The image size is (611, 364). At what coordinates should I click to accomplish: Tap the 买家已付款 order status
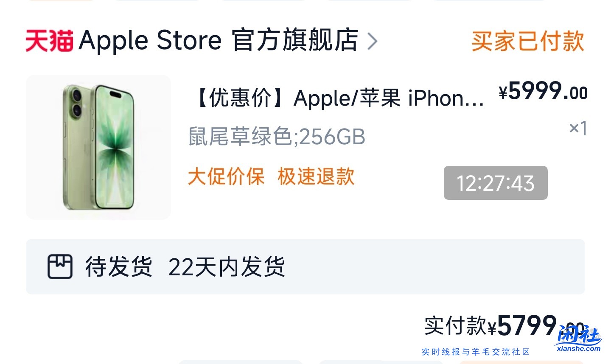528,41
